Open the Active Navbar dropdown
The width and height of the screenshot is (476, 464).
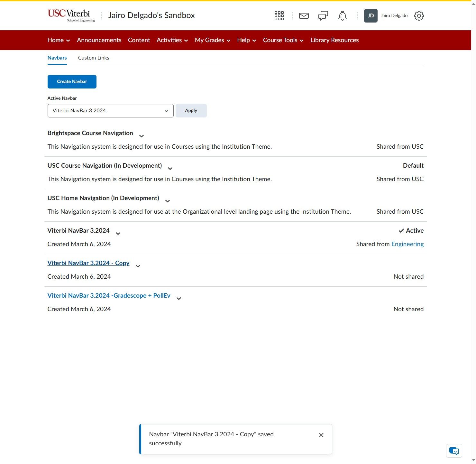click(x=111, y=111)
